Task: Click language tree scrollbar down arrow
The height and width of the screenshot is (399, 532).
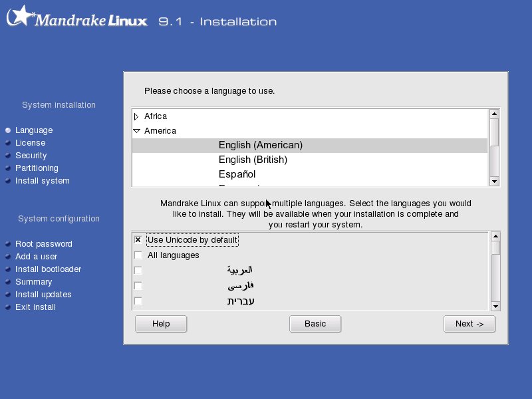Action: 494,182
